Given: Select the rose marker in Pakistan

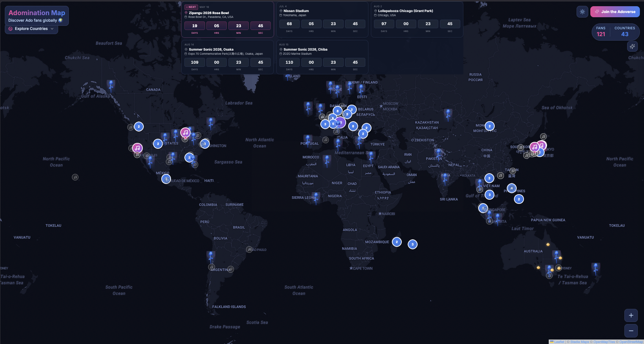Looking at the screenshot, I should 438,154.
